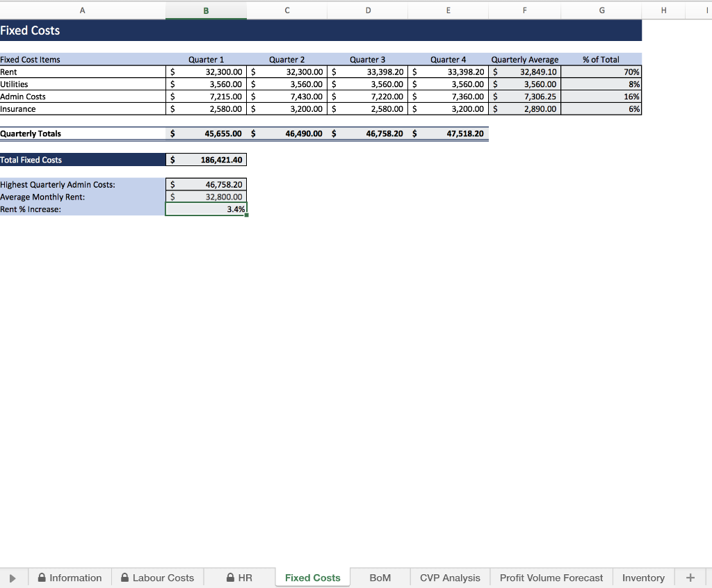Select the 70% of Total cell for Rent

tap(601, 72)
